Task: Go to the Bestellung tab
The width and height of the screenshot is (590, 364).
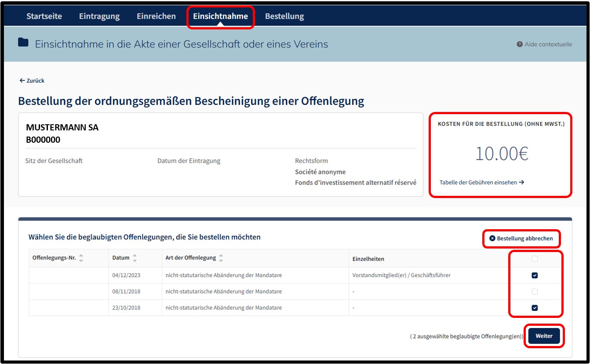Action: click(x=284, y=16)
